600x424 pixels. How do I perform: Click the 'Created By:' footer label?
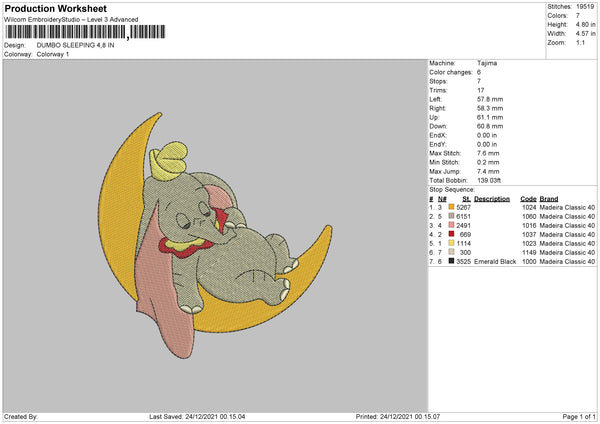(21, 416)
